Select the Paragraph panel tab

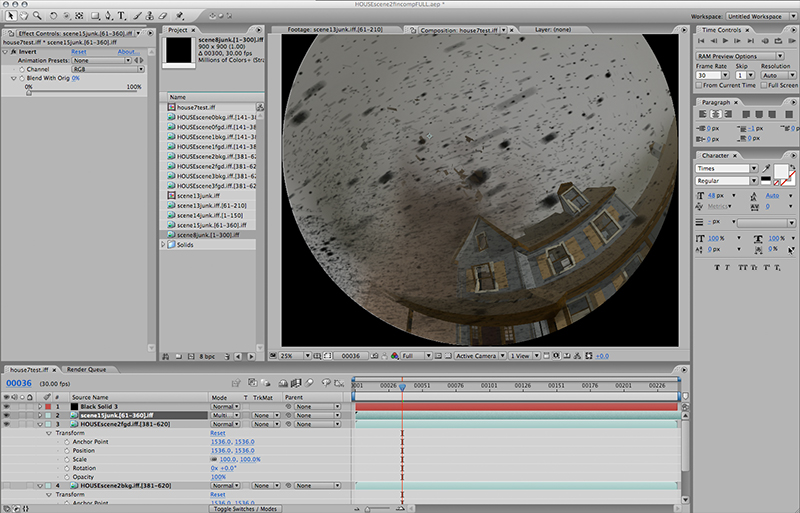(715, 102)
